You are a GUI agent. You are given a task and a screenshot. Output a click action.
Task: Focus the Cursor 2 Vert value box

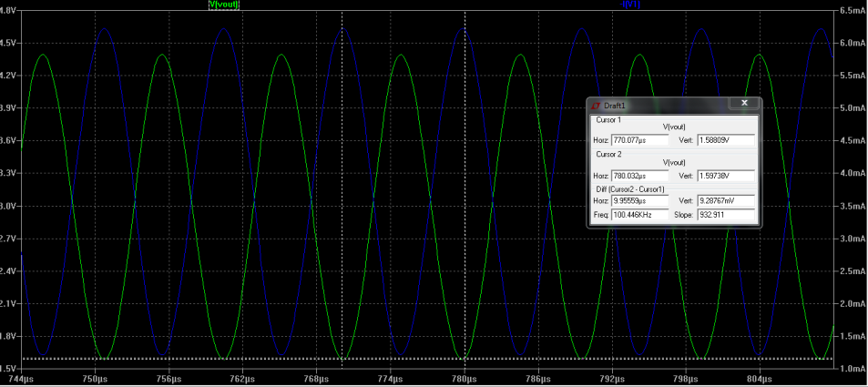tap(726, 176)
